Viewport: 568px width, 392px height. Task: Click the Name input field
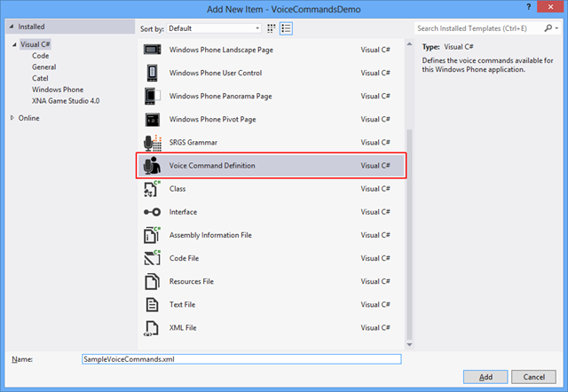(240, 359)
